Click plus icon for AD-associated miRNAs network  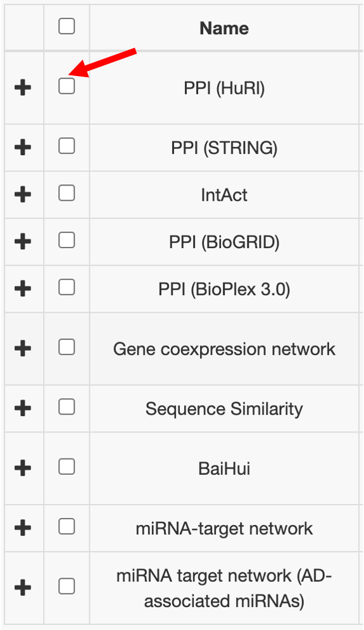tap(23, 588)
